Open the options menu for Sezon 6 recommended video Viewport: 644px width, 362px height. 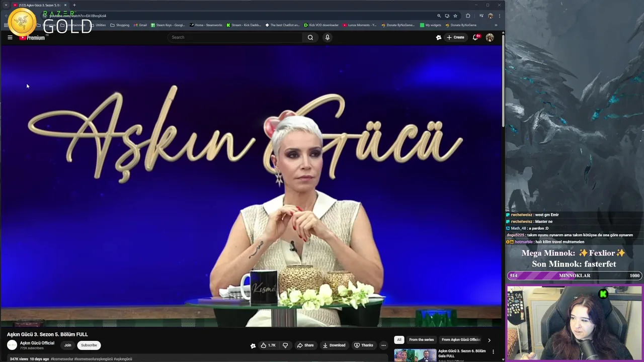click(493, 352)
